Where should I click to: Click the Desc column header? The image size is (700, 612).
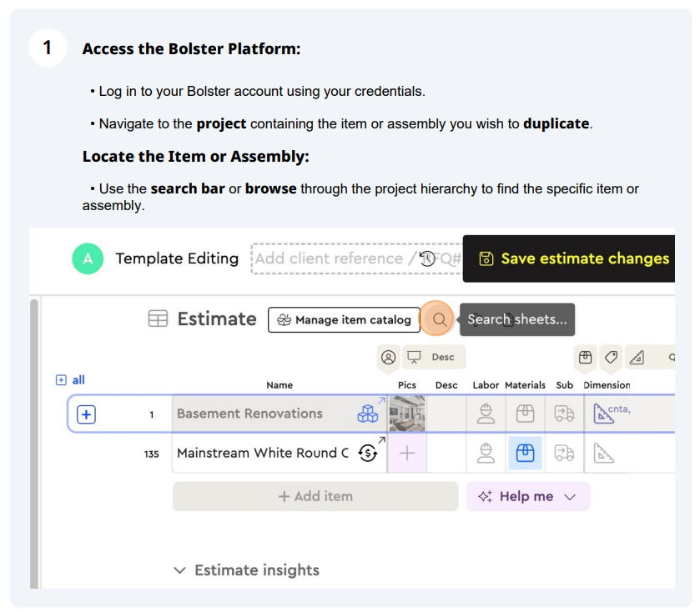pos(446,385)
